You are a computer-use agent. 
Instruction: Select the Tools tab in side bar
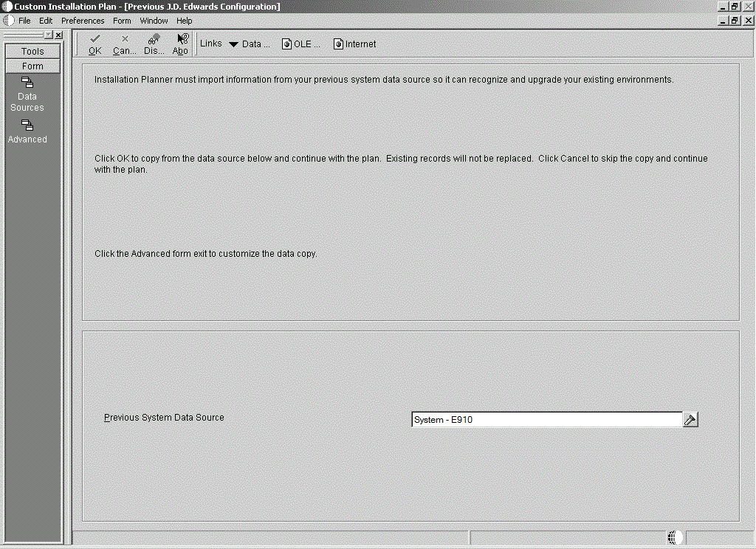[x=32, y=51]
